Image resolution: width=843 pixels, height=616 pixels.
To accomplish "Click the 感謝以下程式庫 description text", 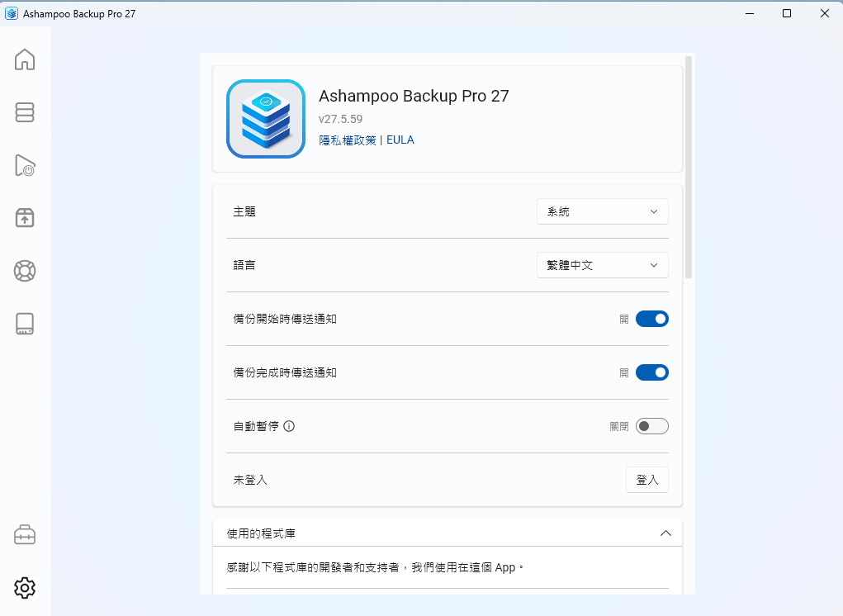I will (x=376, y=567).
